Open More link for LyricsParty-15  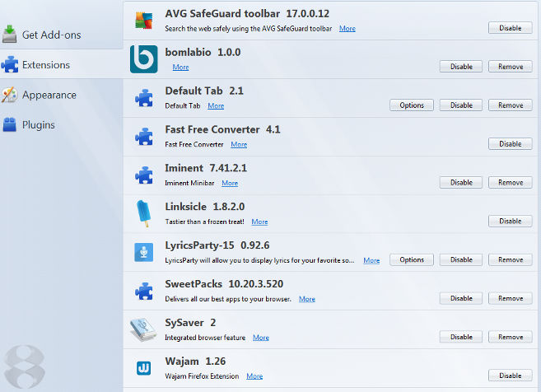pos(371,260)
